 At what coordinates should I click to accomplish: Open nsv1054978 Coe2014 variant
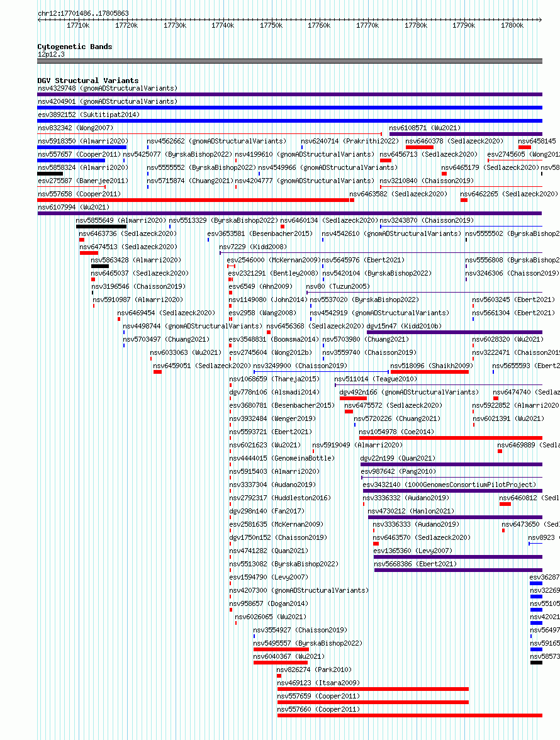point(397,432)
